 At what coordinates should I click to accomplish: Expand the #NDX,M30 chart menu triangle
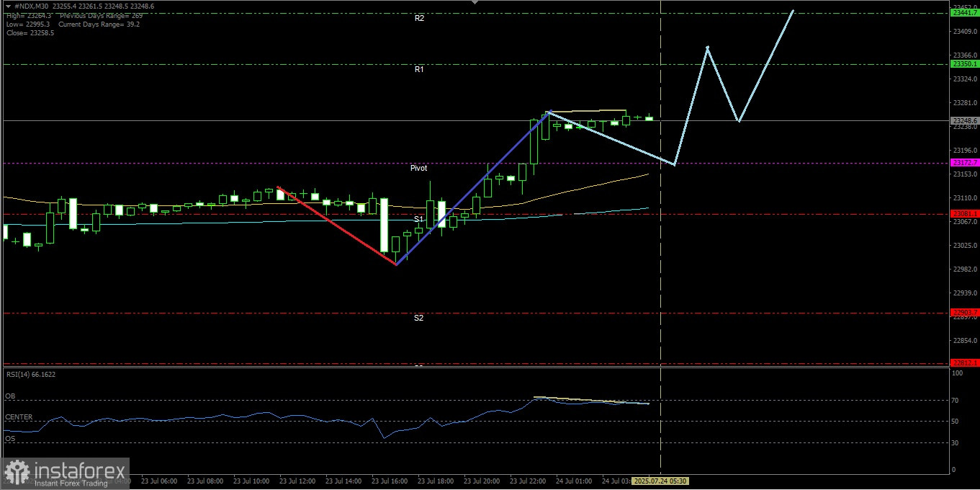(7, 6)
